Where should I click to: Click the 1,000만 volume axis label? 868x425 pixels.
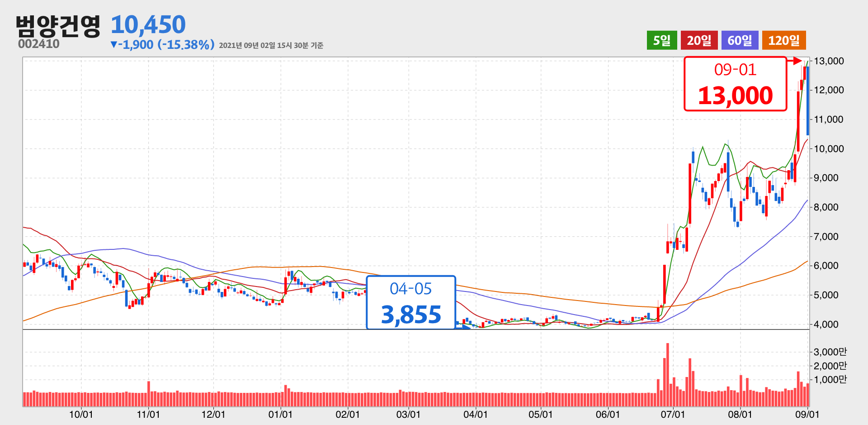point(830,380)
